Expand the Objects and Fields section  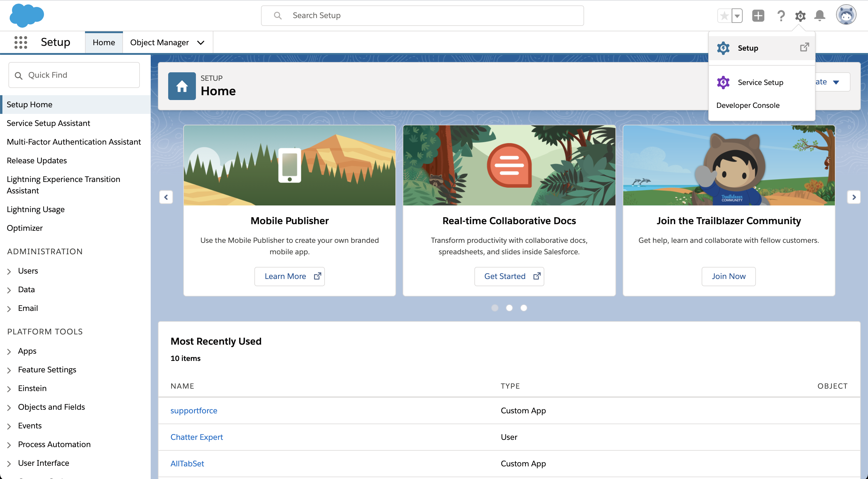(x=9, y=408)
